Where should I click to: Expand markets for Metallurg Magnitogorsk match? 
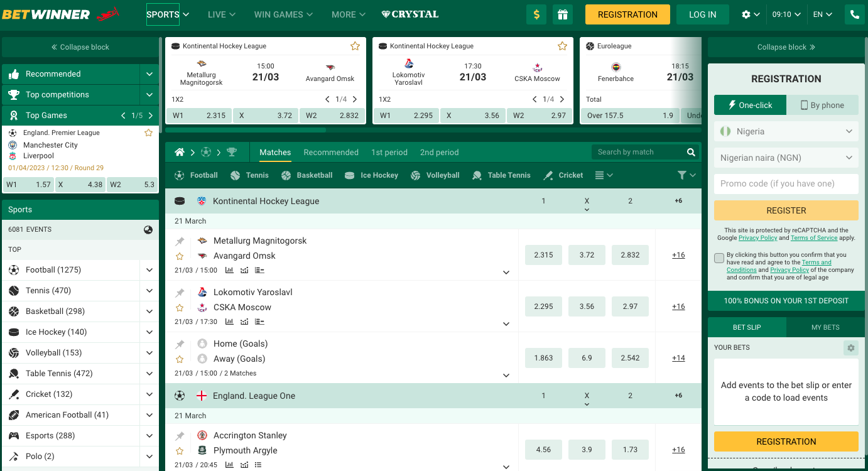506,273
